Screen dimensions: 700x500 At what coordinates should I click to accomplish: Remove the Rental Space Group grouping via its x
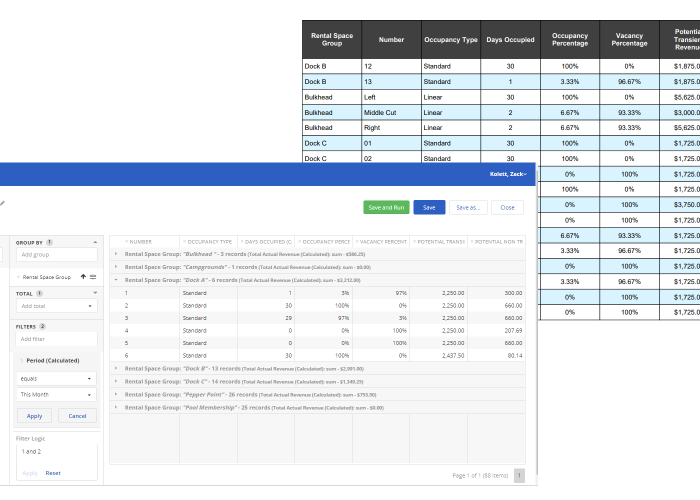click(x=18, y=277)
